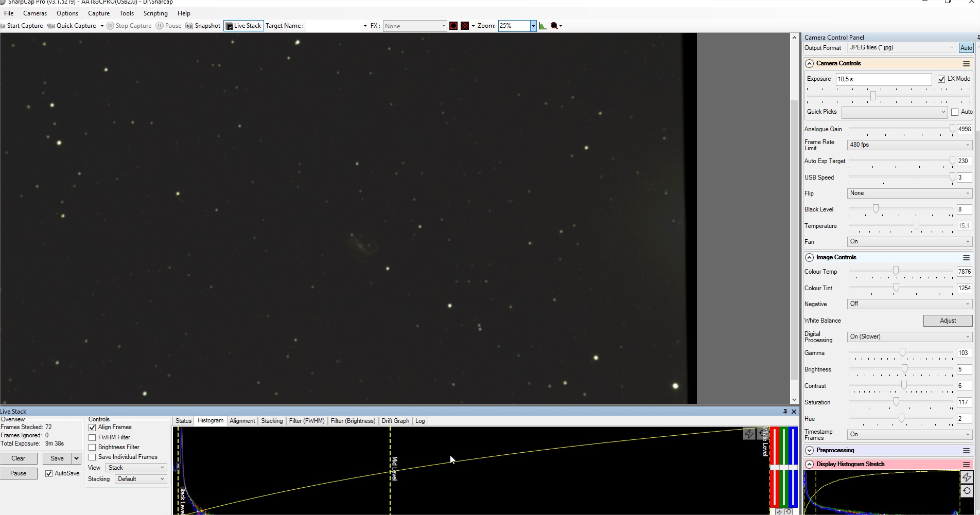
Task: Toggle the Live Stack toolbar button
Action: coord(243,26)
